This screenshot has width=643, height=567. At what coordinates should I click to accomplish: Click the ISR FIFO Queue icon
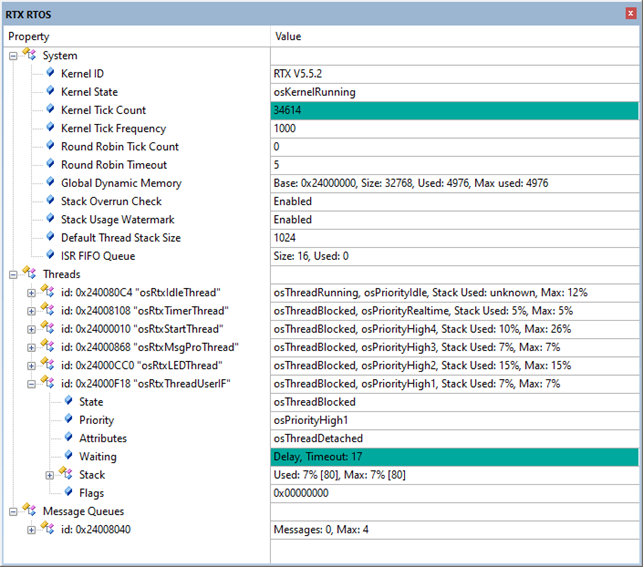(50, 255)
